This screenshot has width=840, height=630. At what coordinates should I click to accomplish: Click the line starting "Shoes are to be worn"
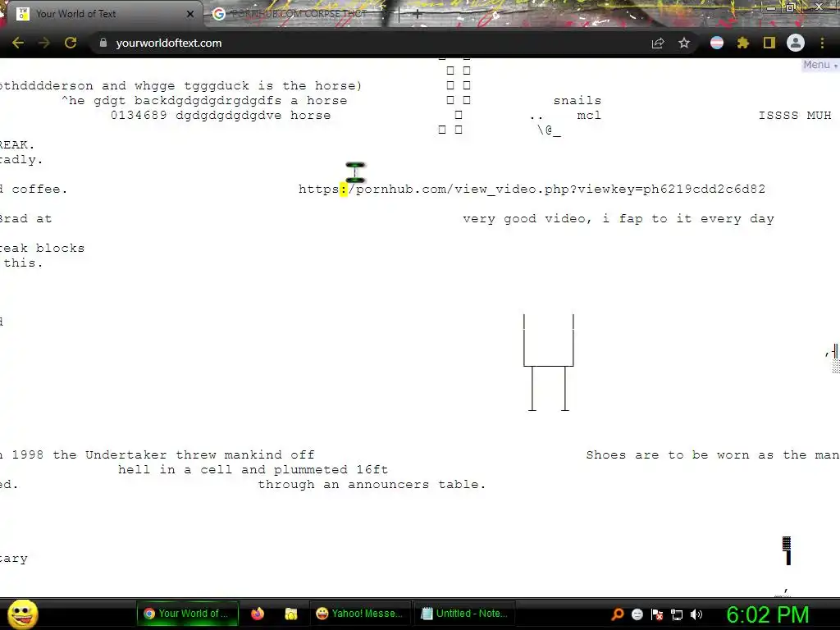[x=713, y=454]
